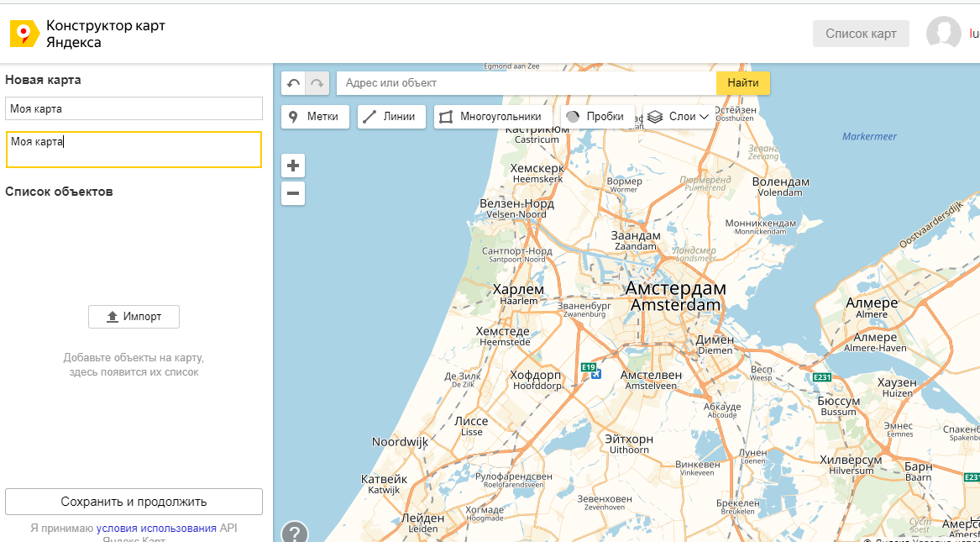Select the Многоугольники polygon tool
Screen dimensions: 980x542
coord(492,117)
